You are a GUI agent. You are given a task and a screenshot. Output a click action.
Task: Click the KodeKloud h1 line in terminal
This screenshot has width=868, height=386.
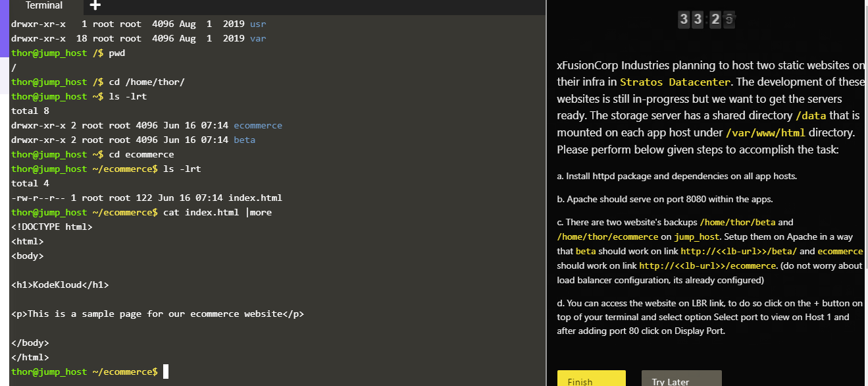pyautogui.click(x=60, y=285)
